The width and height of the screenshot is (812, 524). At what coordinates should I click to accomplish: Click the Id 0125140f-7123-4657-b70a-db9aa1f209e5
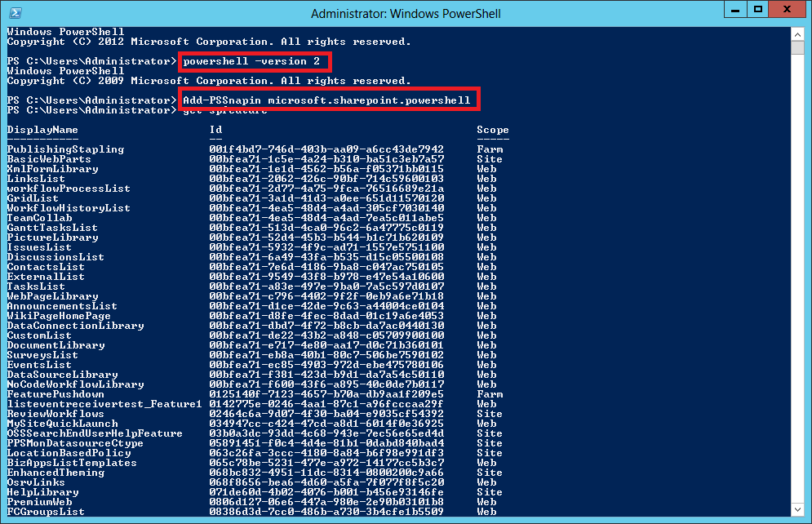(326, 394)
